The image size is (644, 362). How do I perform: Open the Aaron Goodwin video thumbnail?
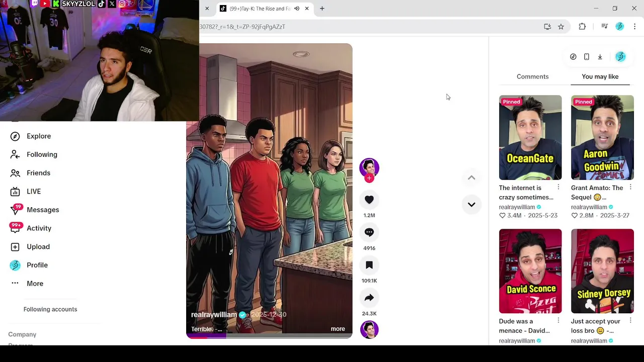[x=602, y=137]
